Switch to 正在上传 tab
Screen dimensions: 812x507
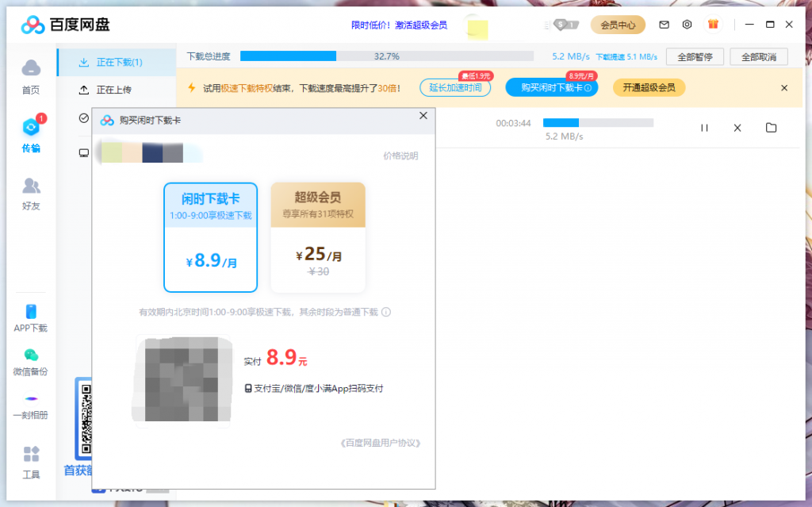(117, 90)
